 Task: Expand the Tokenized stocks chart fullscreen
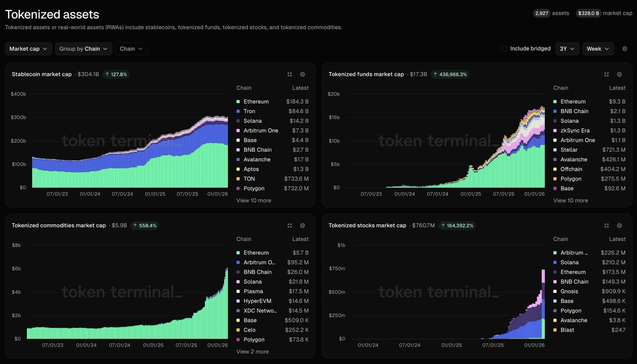pos(606,226)
